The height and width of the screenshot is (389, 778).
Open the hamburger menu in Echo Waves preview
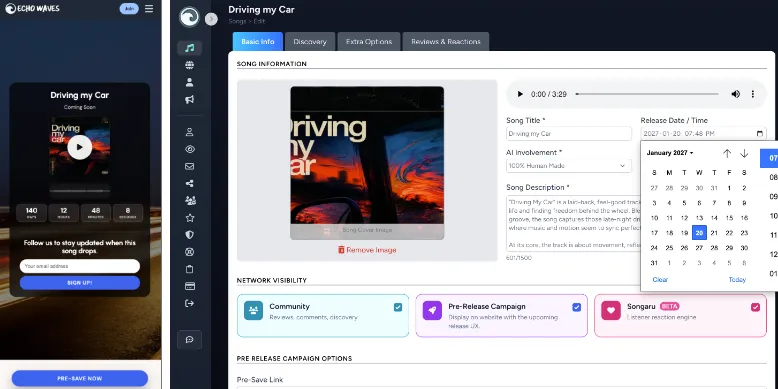(x=149, y=8)
